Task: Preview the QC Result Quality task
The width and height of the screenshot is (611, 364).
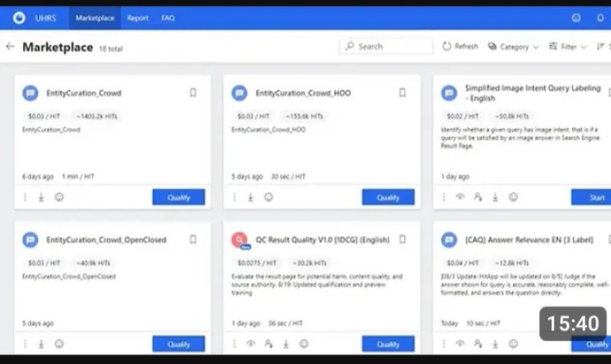Action: click(251, 344)
